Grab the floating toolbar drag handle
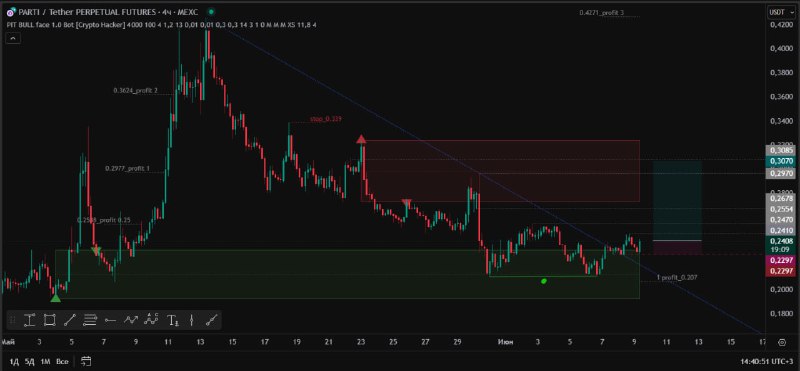 tap(13, 320)
